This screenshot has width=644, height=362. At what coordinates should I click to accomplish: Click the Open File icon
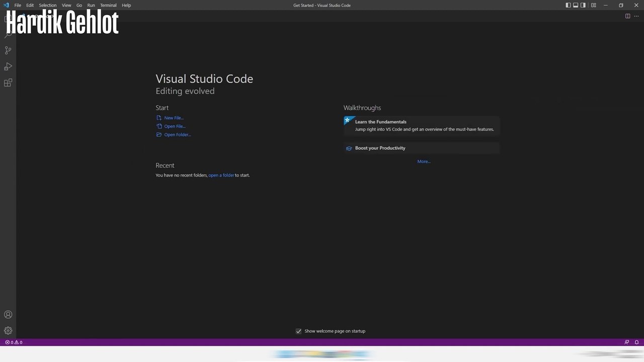pyautogui.click(x=159, y=126)
